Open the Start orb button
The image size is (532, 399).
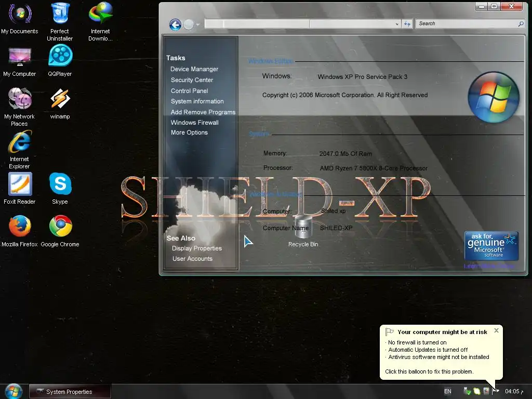click(14, 392)
